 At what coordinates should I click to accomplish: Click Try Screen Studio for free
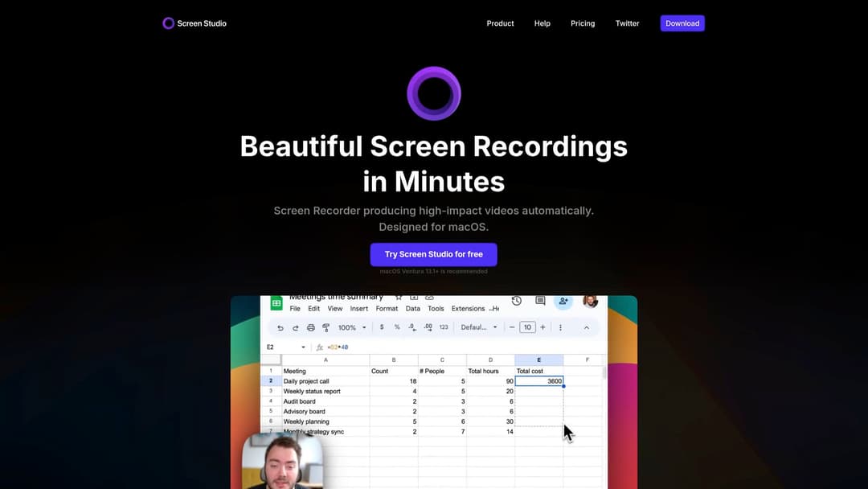tap(433, 254)
